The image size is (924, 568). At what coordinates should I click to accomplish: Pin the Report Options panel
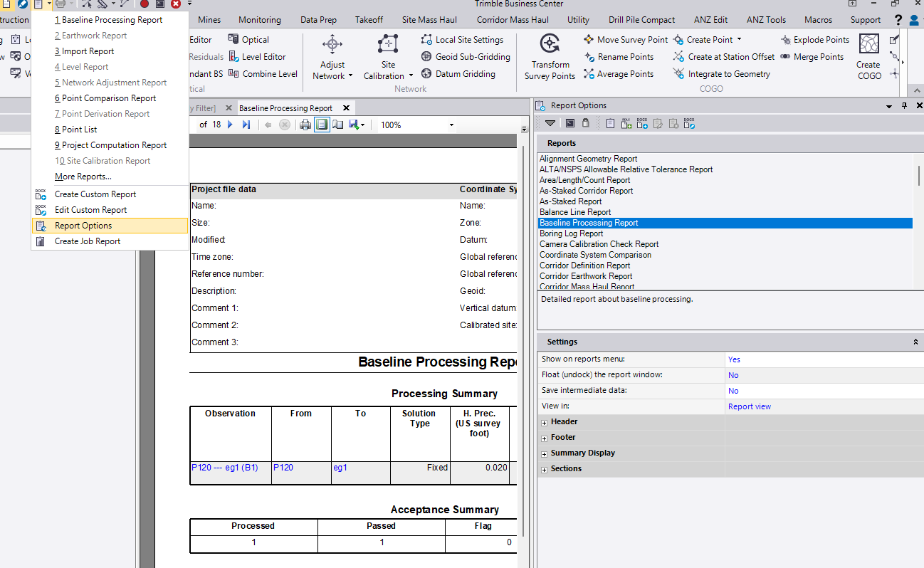(904, 105)
